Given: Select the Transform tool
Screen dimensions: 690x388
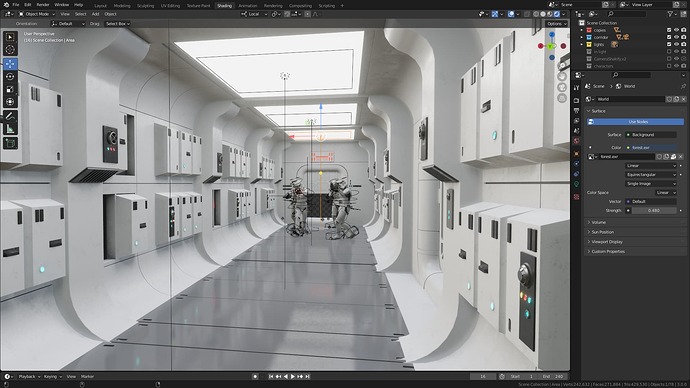Looking at the screenshot, I should pos(10,102).
